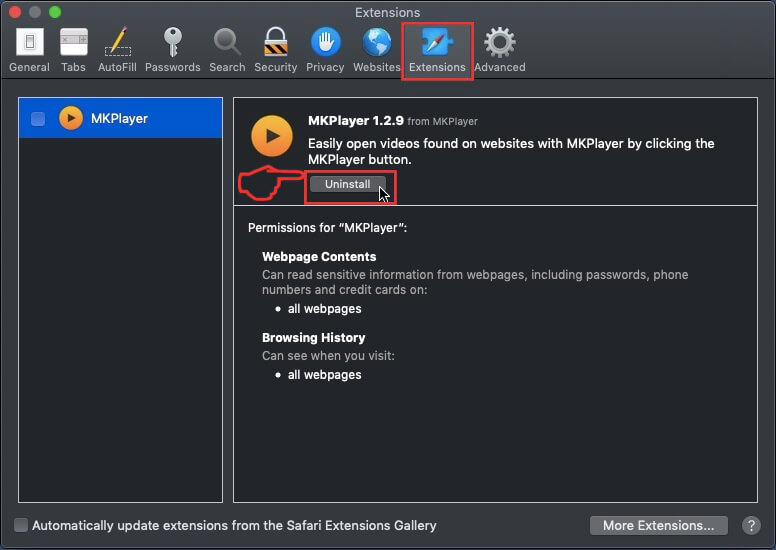Open the Security padlock preferences pane
This screenshot has width=776, height=550.
coord(276,50)
